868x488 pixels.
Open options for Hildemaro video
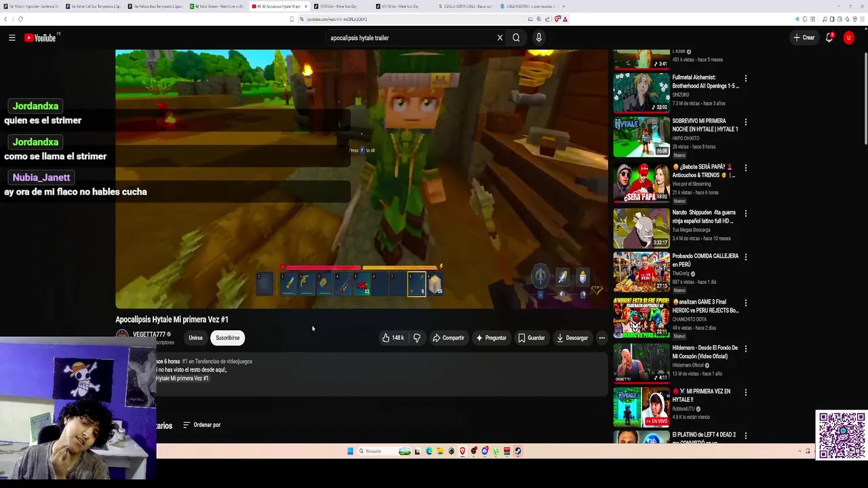coord(745,349)
